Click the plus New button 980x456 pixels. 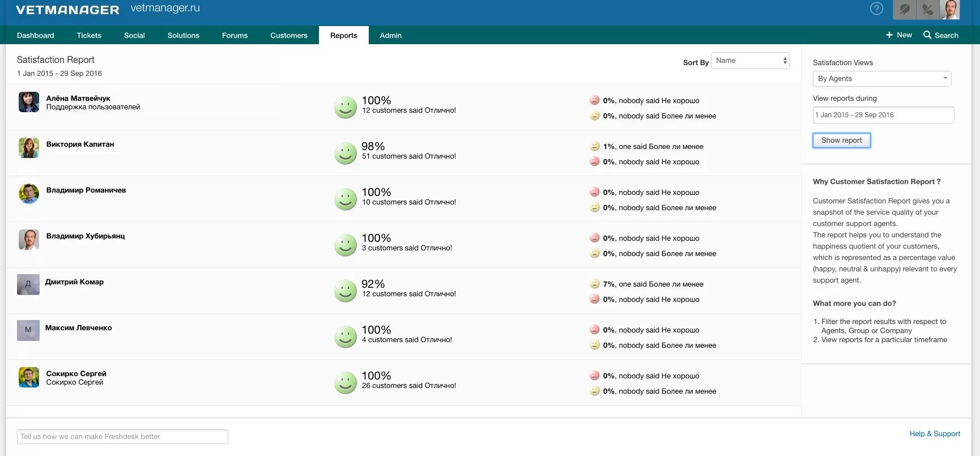[899, 35]
